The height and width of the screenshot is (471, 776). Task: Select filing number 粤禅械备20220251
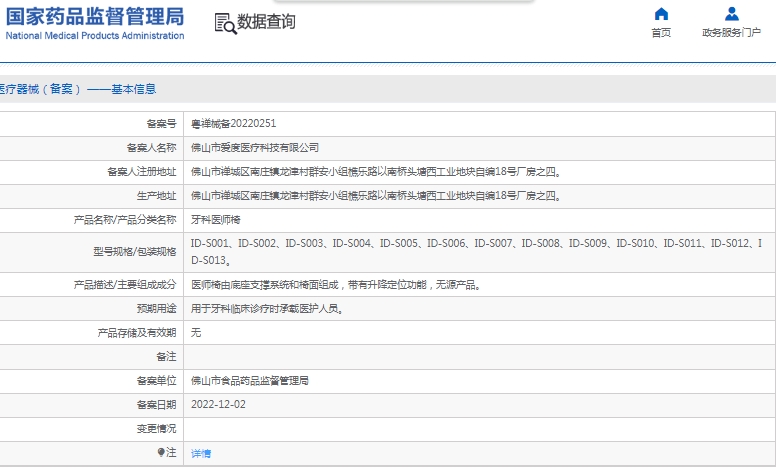pyautogui.click(x=234, y=124)
